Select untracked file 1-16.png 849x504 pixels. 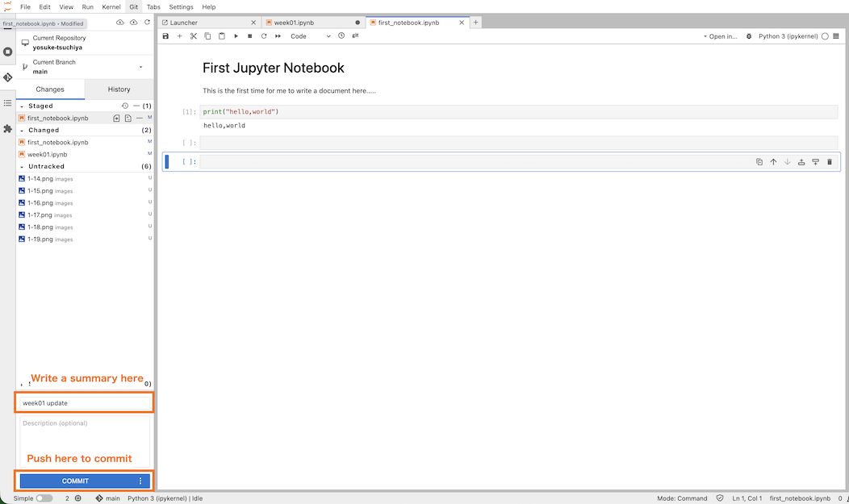(x=40, y=203)
